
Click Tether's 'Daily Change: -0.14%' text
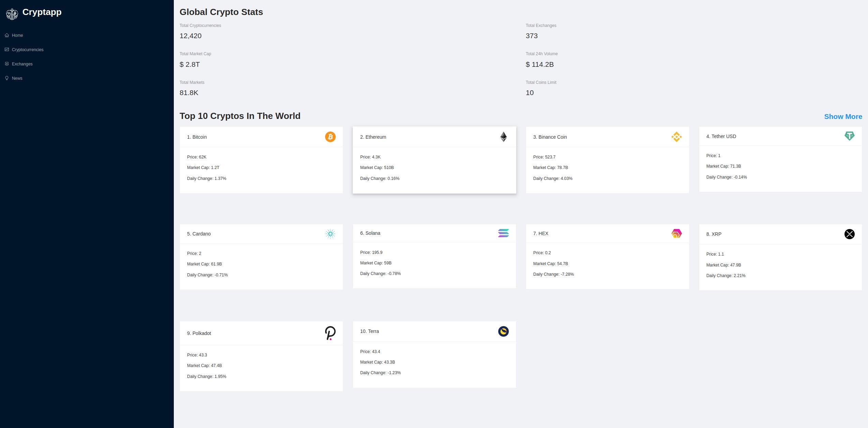[x=727, y=177]
